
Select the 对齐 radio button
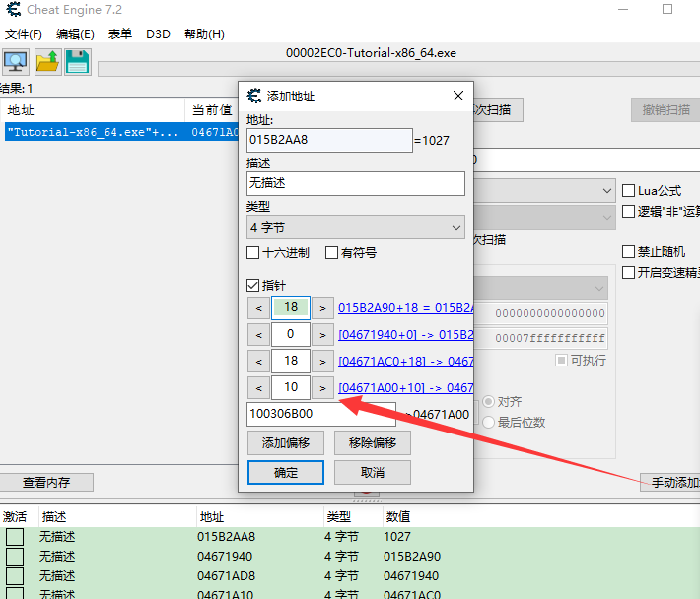pyautogui.click(x=488, y=401)
